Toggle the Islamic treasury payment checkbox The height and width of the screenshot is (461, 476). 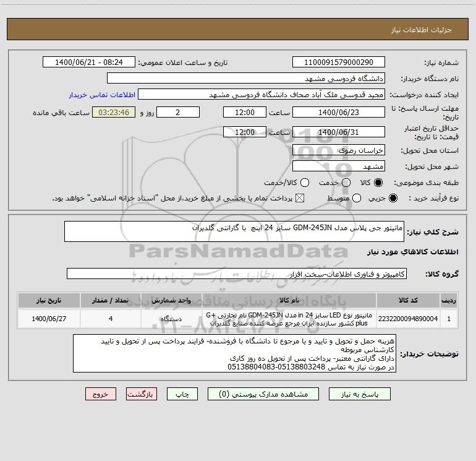coord(300,198)
